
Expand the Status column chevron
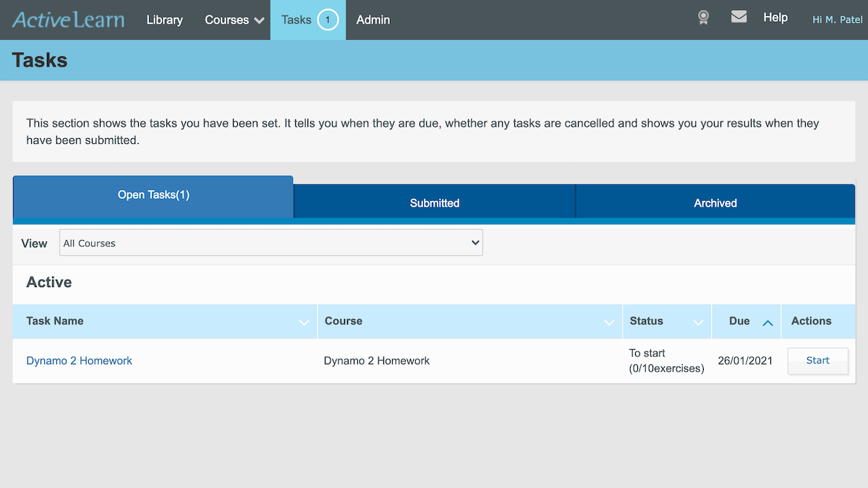click(x=698, y=322)
